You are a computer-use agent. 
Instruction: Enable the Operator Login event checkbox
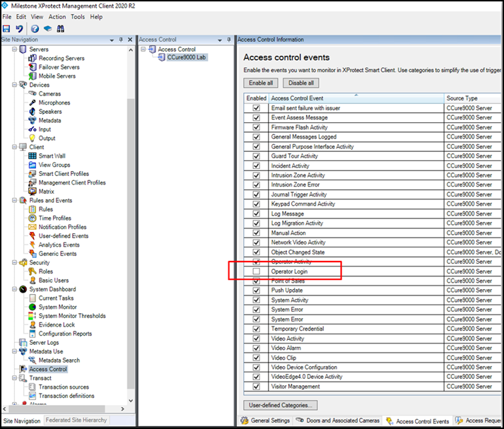[256, 271]
